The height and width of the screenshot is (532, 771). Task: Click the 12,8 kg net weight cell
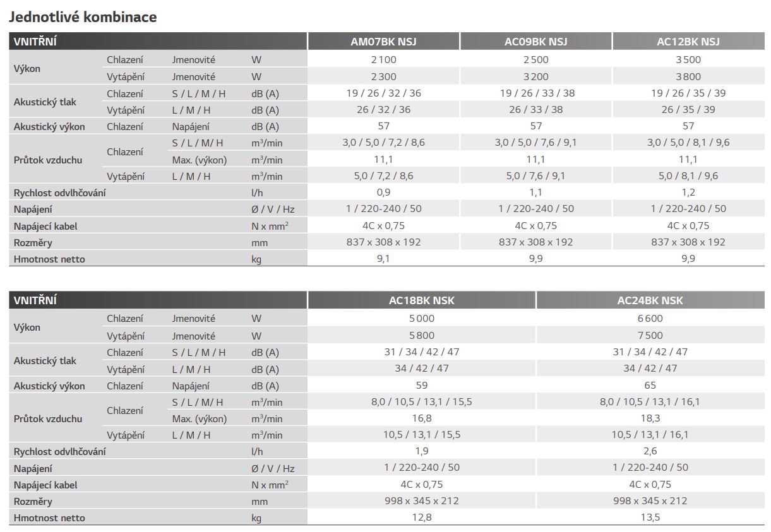click(421, 517)
